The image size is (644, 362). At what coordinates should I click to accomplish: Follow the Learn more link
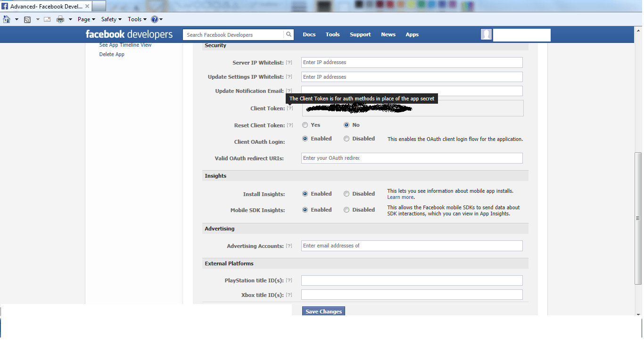point(400,197)
